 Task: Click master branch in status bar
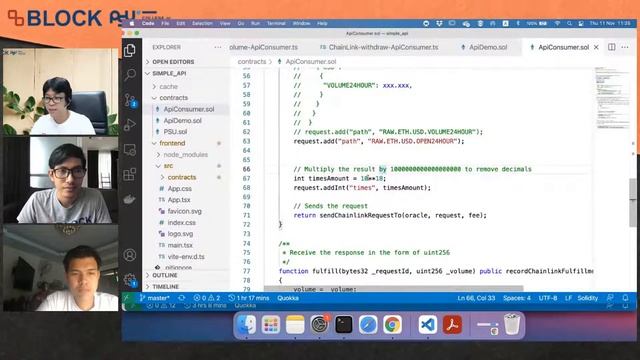154,298
